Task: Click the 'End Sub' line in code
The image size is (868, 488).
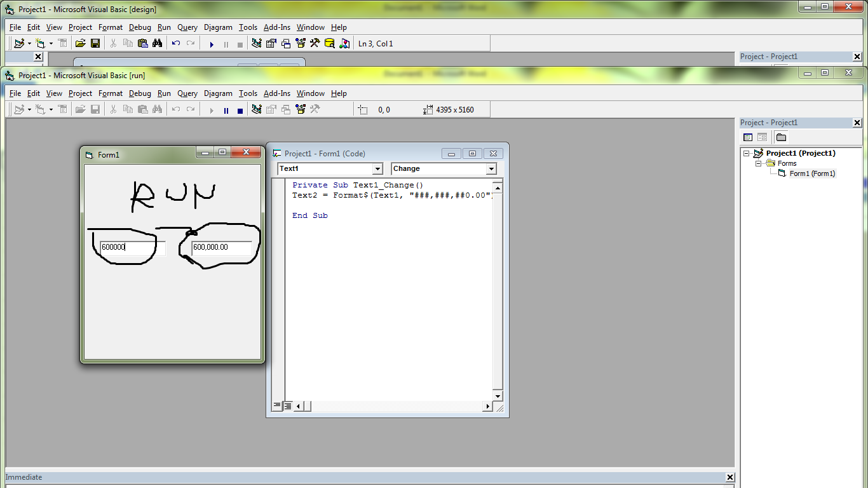Action: click(310, 215)
